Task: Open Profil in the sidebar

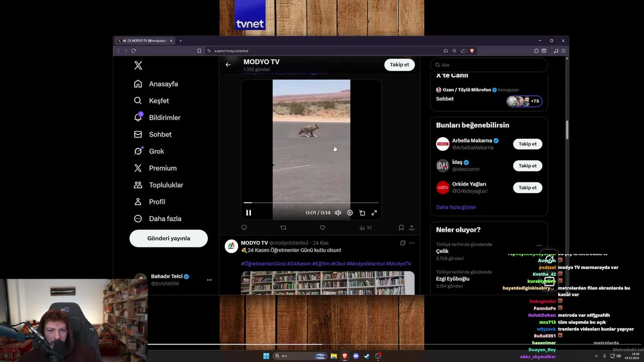Action: (149, 202)
